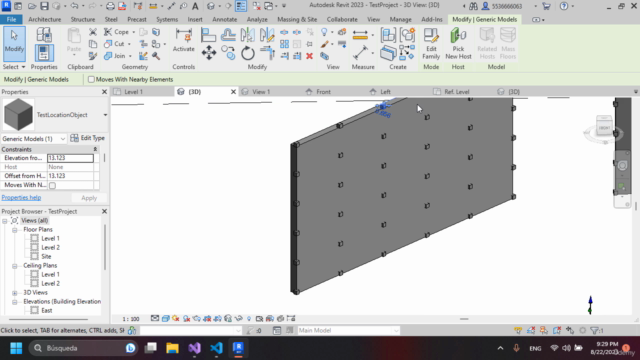Open the Properties help link

[21, 198]
